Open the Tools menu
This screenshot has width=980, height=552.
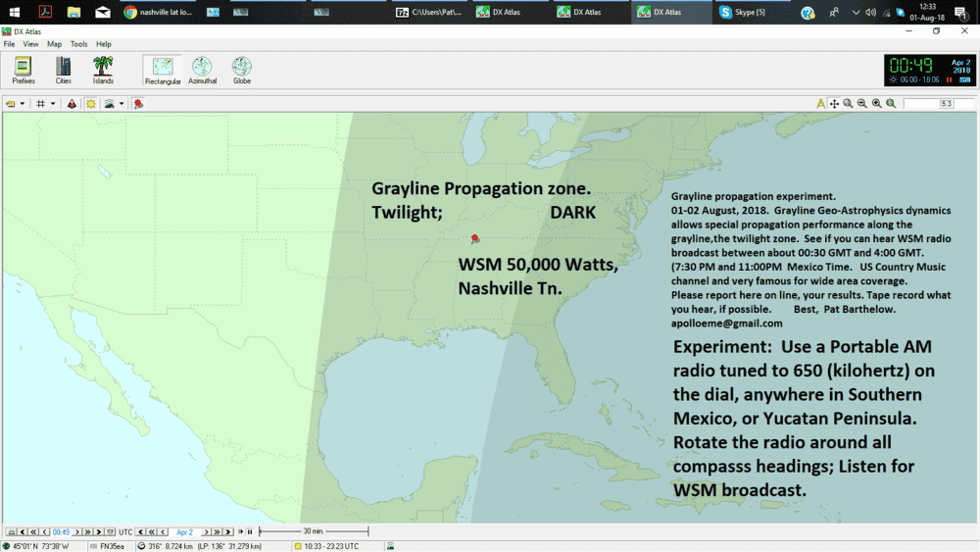pos(78,44)
